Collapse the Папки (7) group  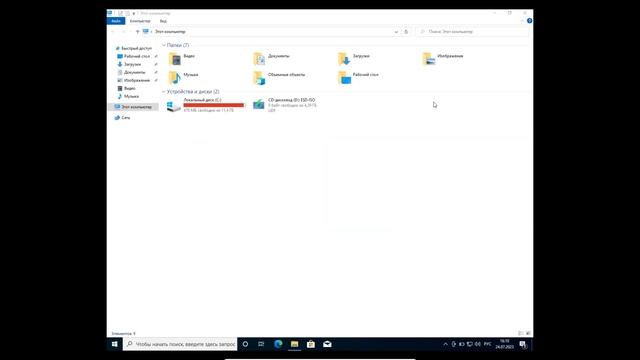[x=164, y=45]
